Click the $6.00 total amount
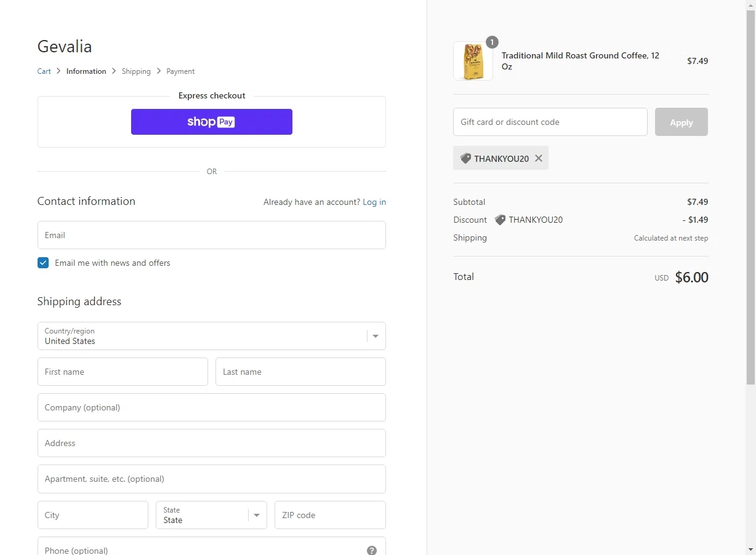 [691, 277]
